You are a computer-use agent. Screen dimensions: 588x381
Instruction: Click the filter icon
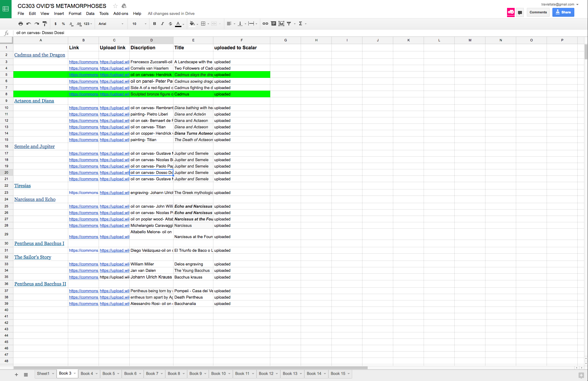click(289, 24)
